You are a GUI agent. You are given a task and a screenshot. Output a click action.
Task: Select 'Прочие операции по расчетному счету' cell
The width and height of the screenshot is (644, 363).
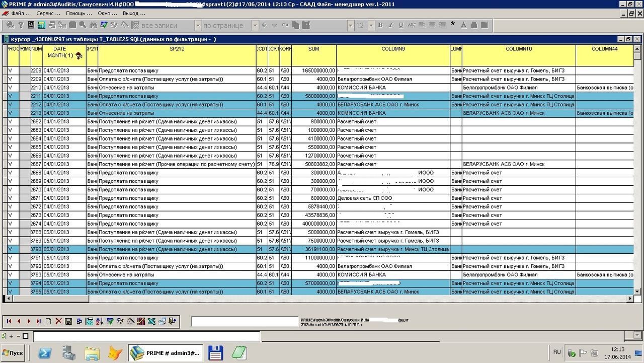177,164
